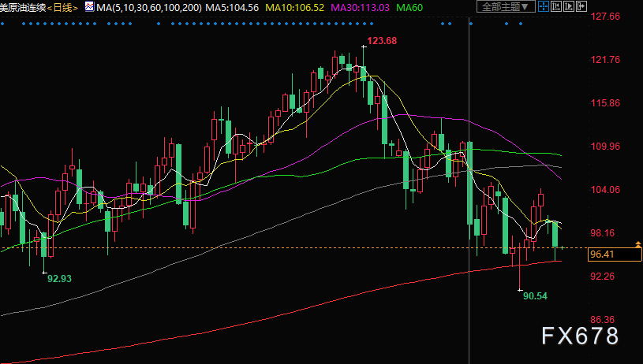This screenshot has height=364, width=643.
Task: Select the 日线 daily period label
Action: 63,7
